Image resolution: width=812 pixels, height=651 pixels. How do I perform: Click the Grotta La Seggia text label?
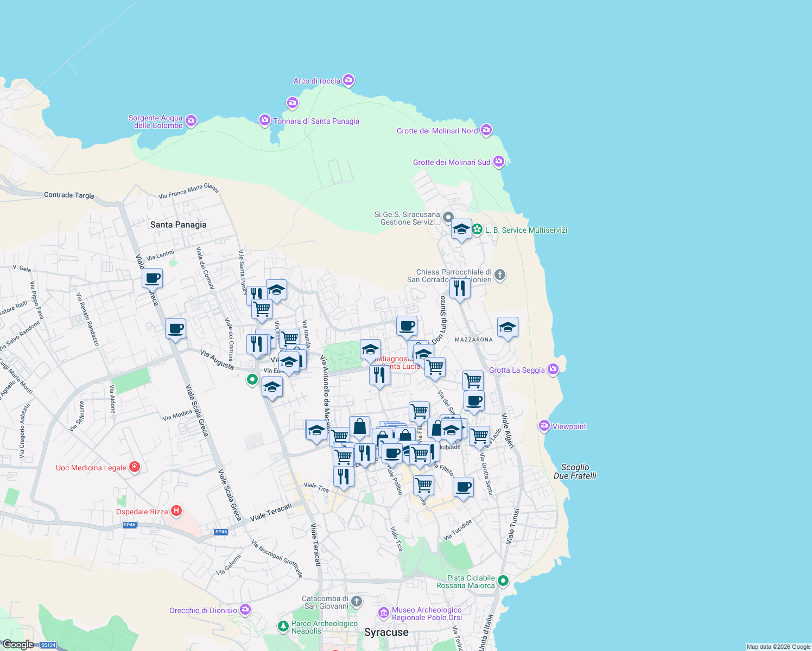pyautogui.click(x=517, y=371)
